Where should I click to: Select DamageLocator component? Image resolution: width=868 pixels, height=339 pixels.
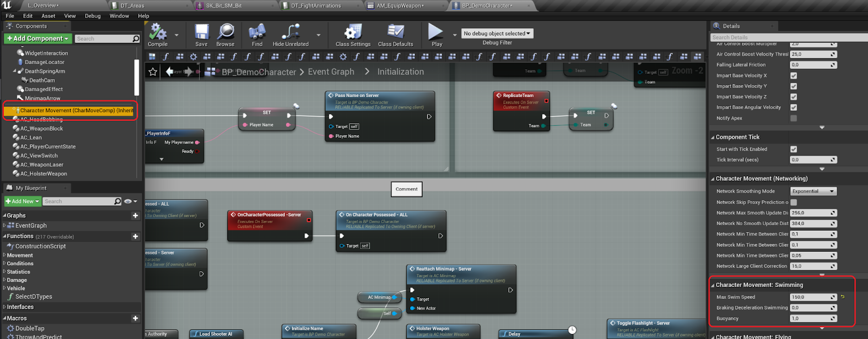44,62
